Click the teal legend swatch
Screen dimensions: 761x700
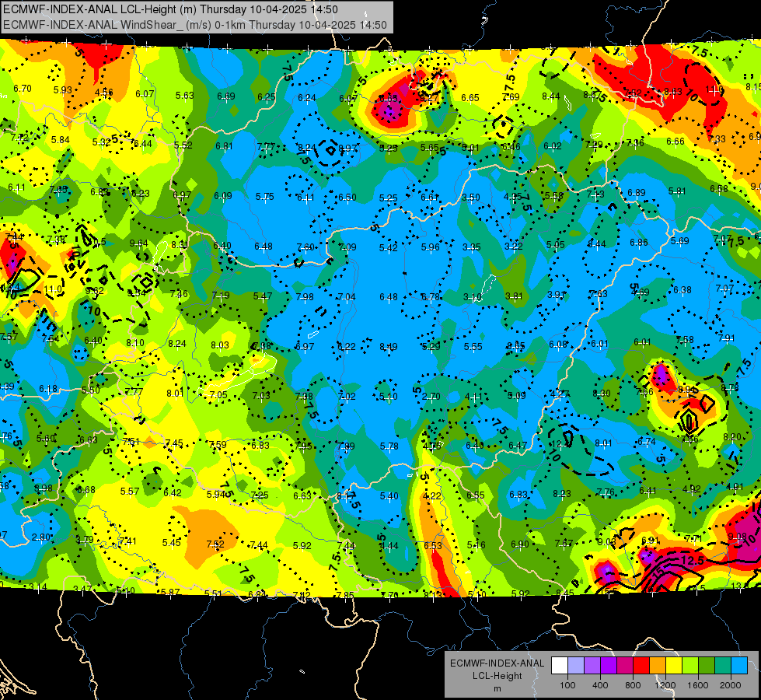723,665
